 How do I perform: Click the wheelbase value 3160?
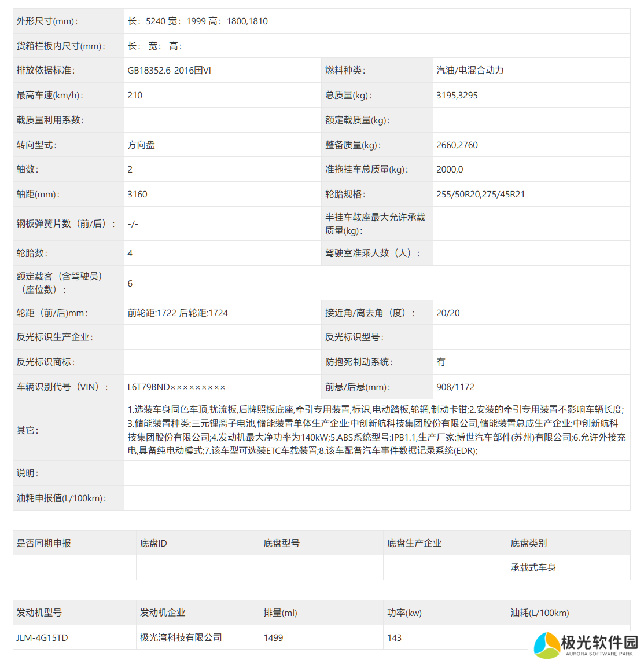click(137, 194)
